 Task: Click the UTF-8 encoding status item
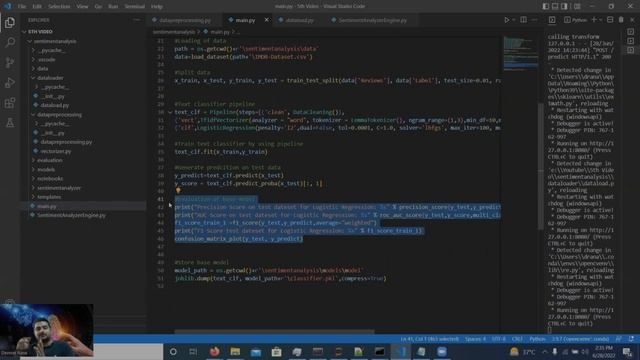click(x=499, y=339)
